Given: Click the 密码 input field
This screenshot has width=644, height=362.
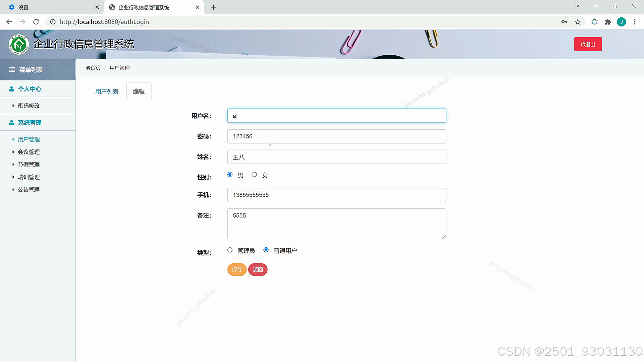Looking at the screenshot, I should click(x=336, y=136).
